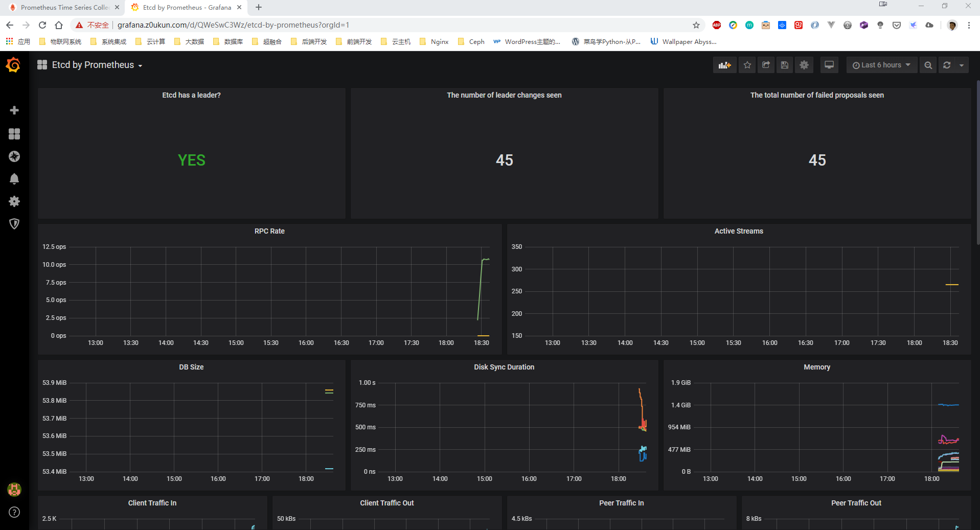The width and height of the screenshot is (980, 530).
Task: Close the Prometheus Time Series tab
Action: 117,7
